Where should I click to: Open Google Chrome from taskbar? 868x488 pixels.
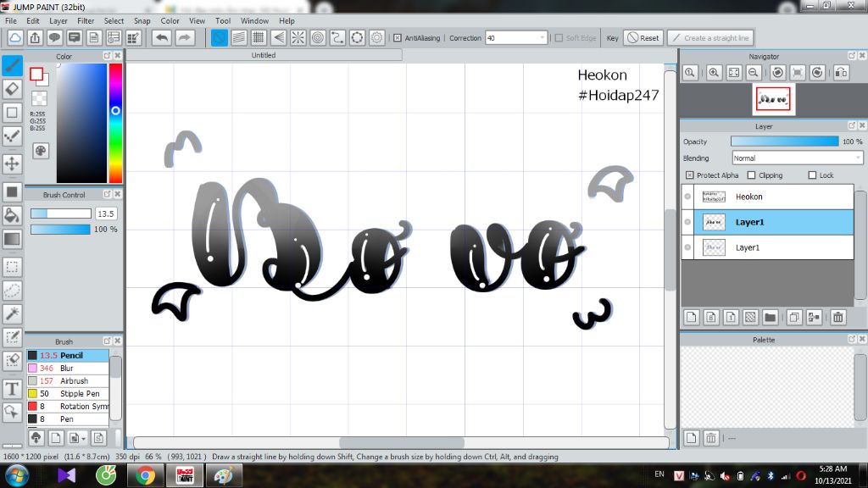(x=145, y=476)
